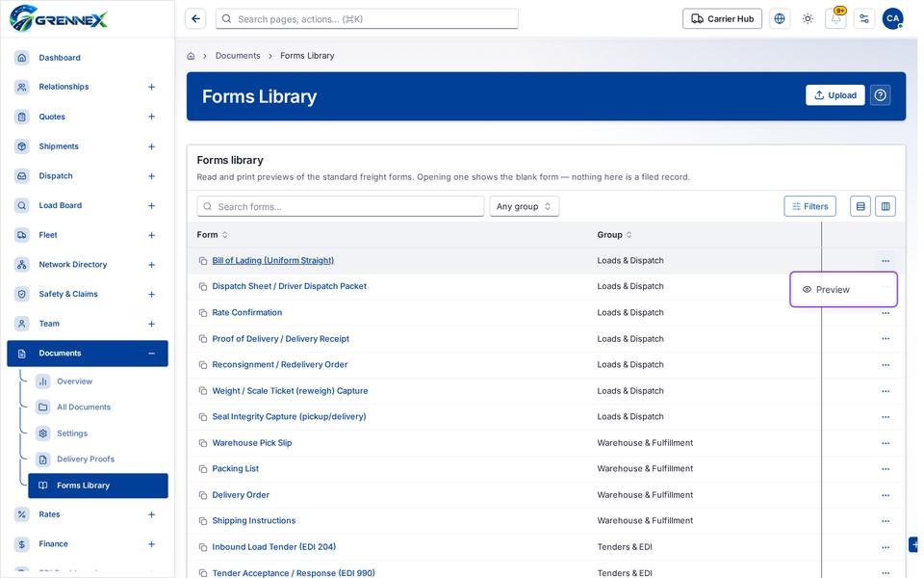Screen dimensions: 924x578
Task: Open Documents Overview in sidebar
Action: click(x=74, y=381)
